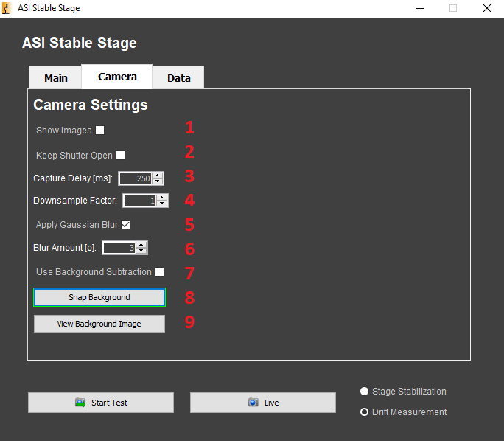Click the ASI Stable Stage title bar icon
The width and height of the screenshot is (504, 441).
7,8
